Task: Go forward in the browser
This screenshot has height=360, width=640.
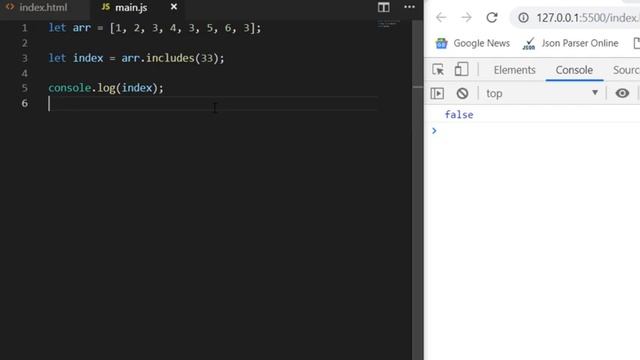Action: coord(466,18)
